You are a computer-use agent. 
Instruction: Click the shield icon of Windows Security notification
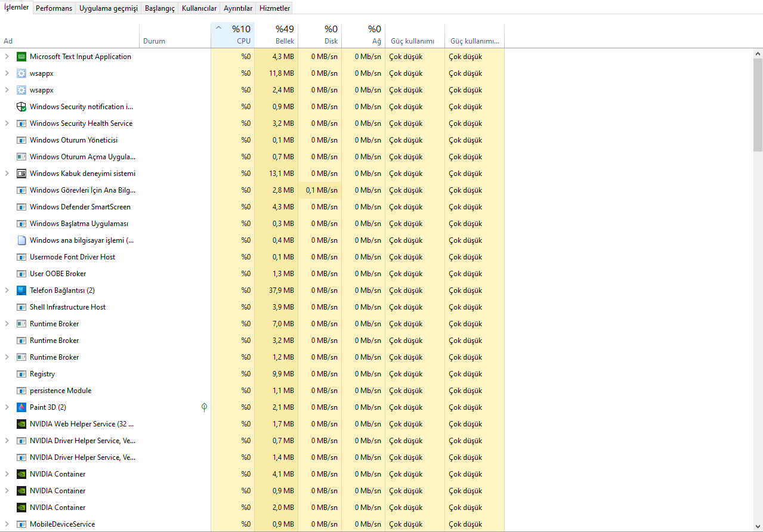[21, 107]
